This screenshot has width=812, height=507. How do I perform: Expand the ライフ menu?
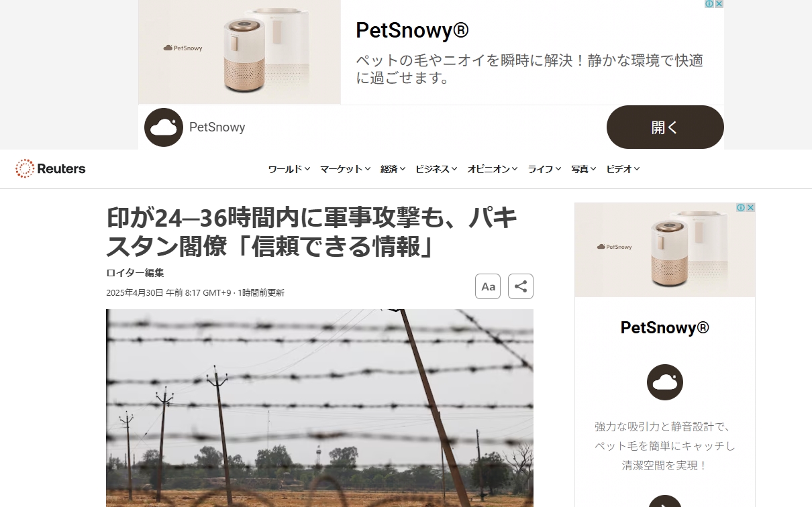tap(544, 169)
